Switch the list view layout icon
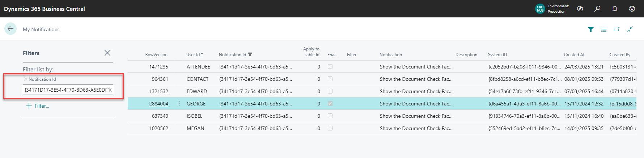Screen dimensions: 644x158 (x=604, y=29)
